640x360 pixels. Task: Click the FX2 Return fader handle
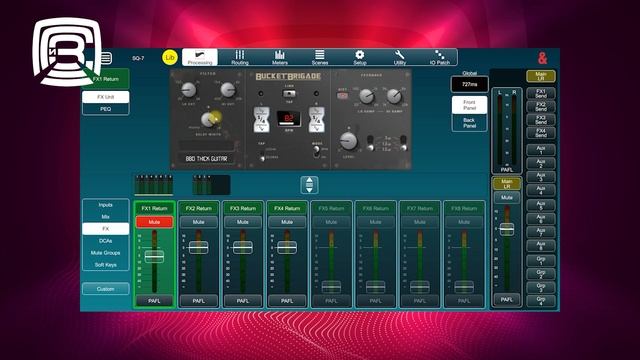pos(198,247)
